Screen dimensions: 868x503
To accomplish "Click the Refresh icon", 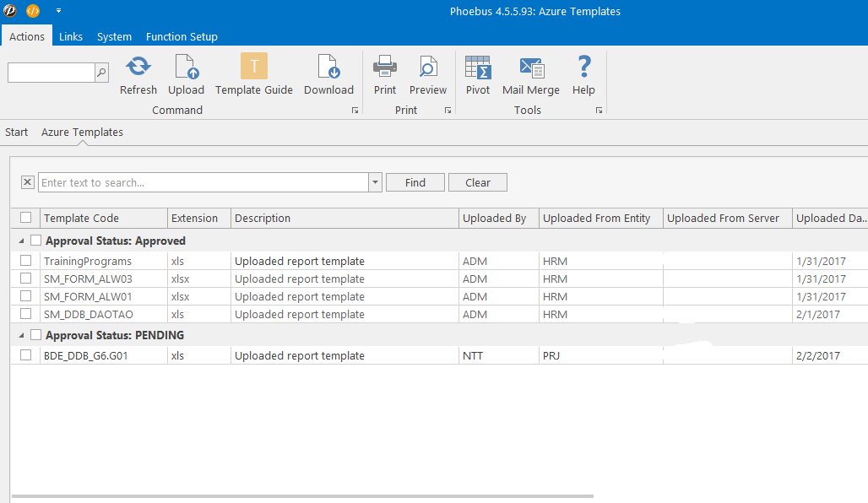I will click(138, 67).
